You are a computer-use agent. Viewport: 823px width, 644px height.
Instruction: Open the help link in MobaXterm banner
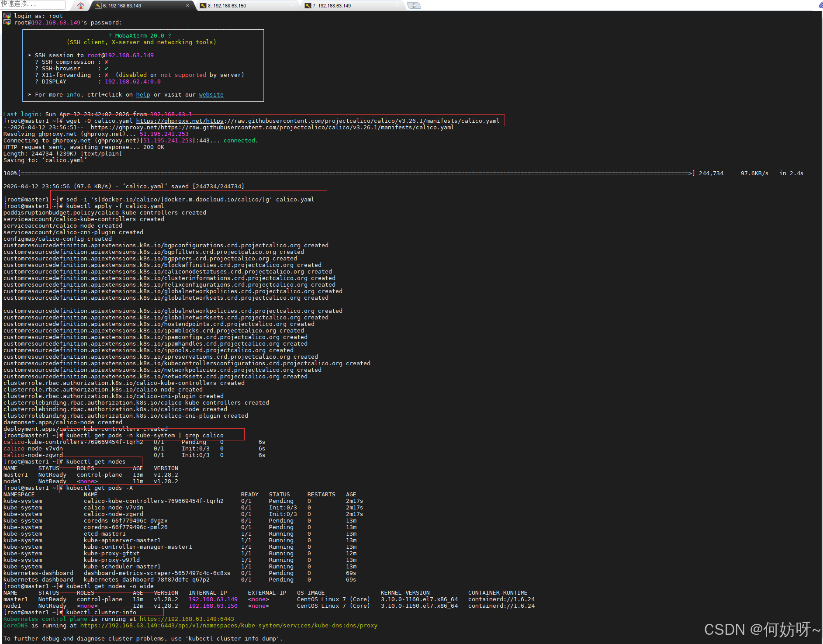click(143, 95)
